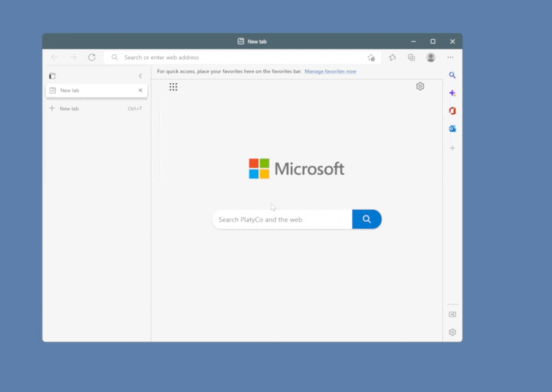Screen dimensions: 552x392
Task: Open sidebar Discover sparkle icon
Action: pos(453,93)
